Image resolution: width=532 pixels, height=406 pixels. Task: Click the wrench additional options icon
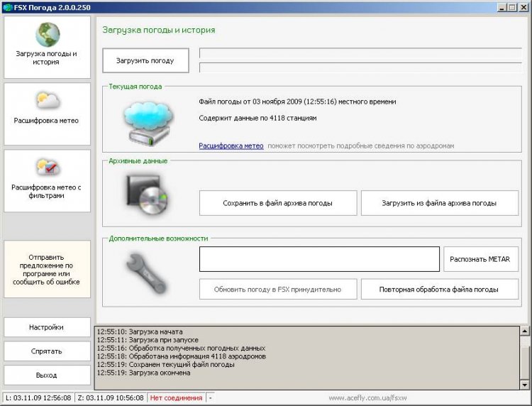[x=146, y=273]
